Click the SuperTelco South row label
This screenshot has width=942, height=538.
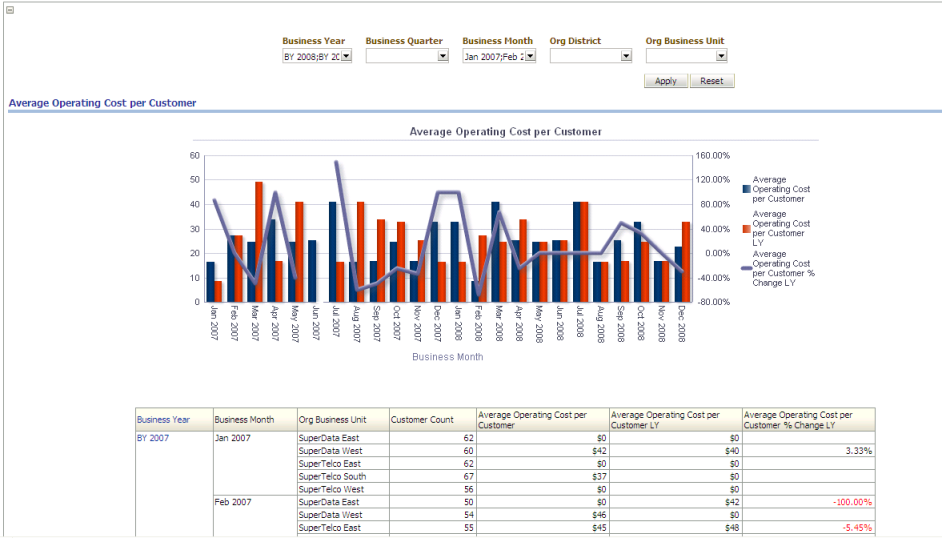pos(332,476)
